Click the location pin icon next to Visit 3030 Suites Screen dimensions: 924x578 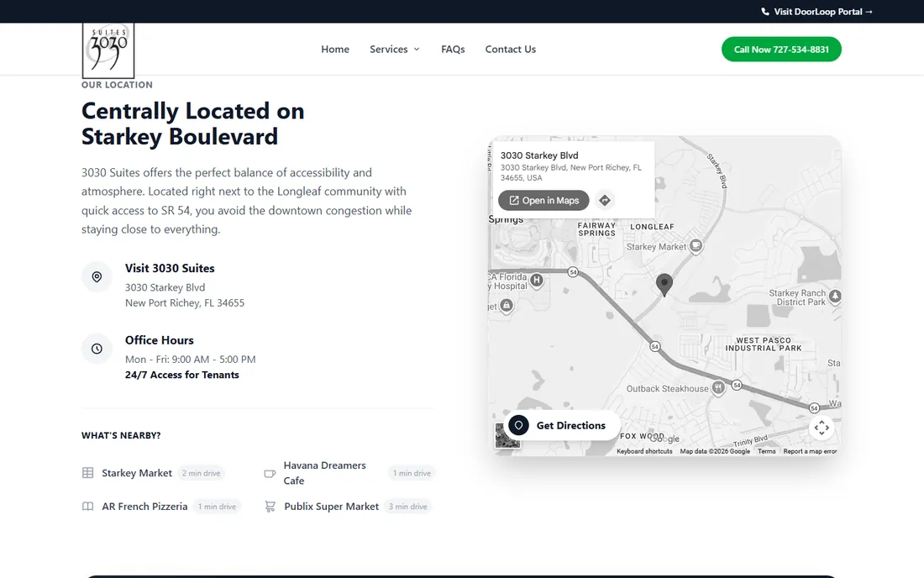97,277
